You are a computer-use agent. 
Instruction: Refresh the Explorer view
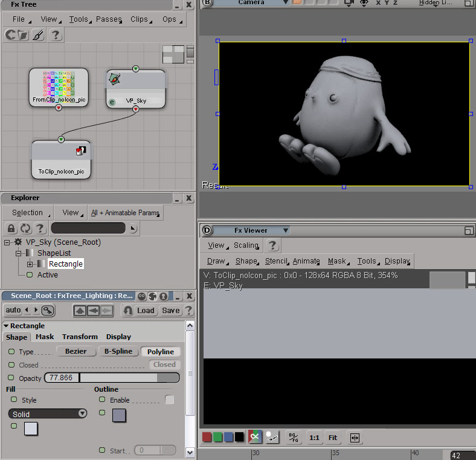click(x=25, y=228)
